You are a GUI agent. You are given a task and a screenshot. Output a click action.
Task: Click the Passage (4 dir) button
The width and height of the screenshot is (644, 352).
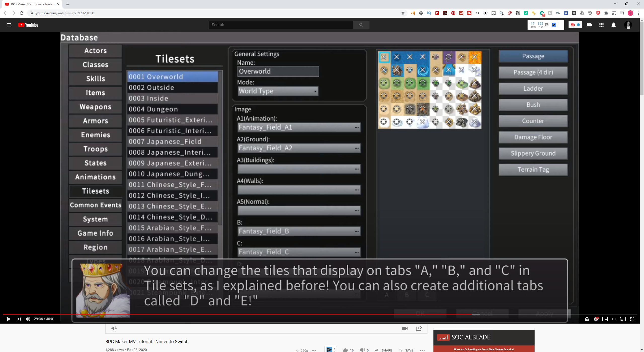533,72
